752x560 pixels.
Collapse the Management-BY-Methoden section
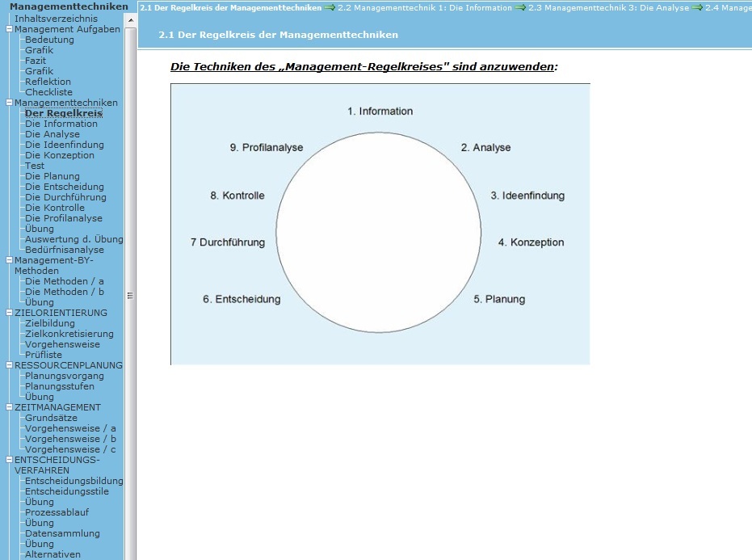(x=9, y=260)
